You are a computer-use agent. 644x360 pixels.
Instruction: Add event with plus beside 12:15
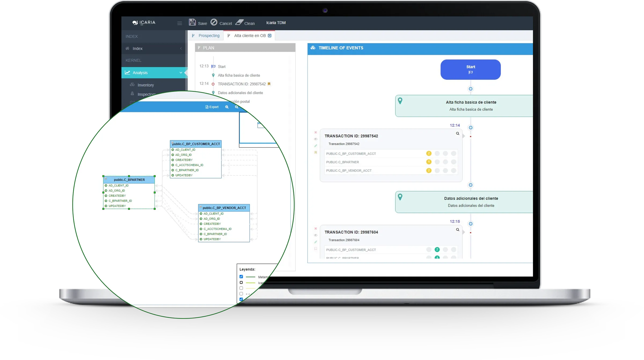click(x=470, y=224)
